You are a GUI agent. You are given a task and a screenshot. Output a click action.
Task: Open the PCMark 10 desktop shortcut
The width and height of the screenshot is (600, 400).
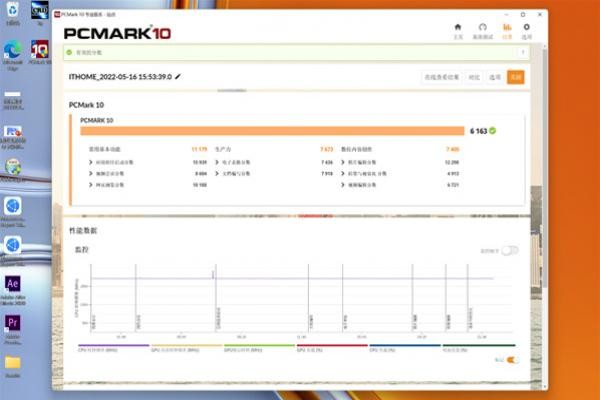(40, 52)
